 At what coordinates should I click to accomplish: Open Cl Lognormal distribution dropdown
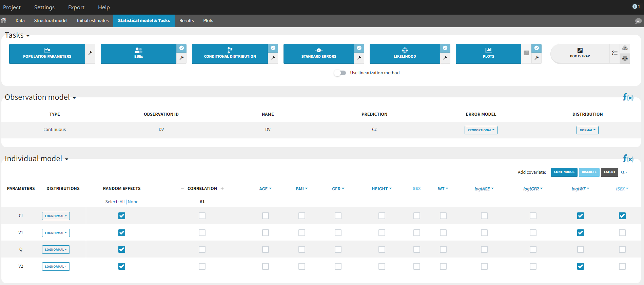[x=56, y=216]
